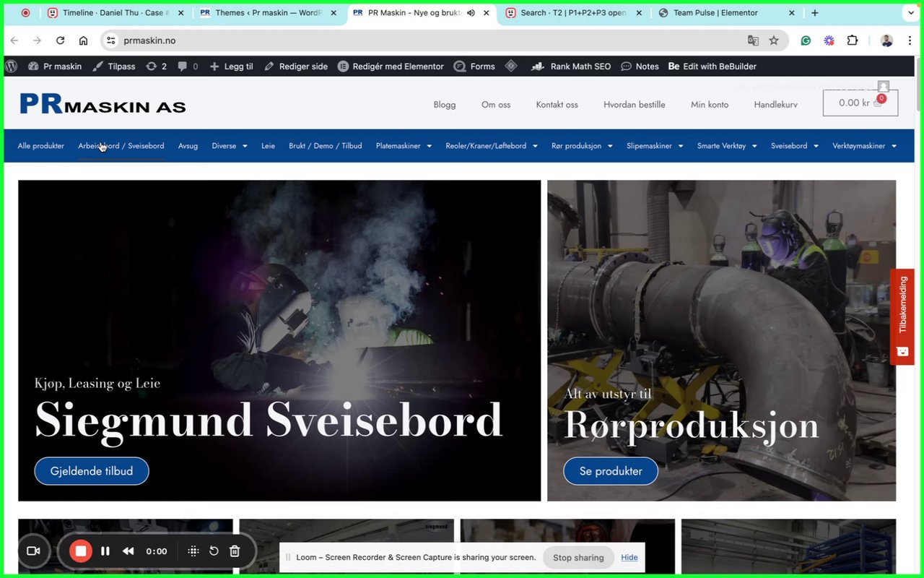Open the comments bubble in admin bar

click(188, 66)
